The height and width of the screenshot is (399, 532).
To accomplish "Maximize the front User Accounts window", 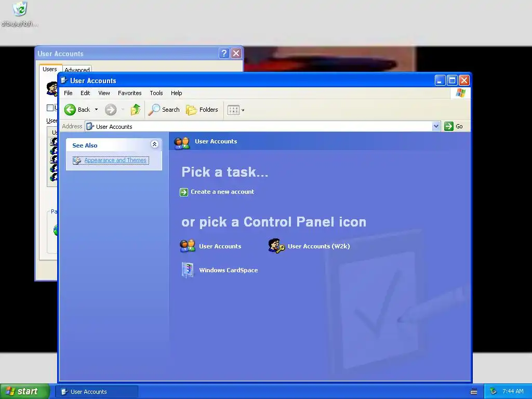I will coord(452,81).
